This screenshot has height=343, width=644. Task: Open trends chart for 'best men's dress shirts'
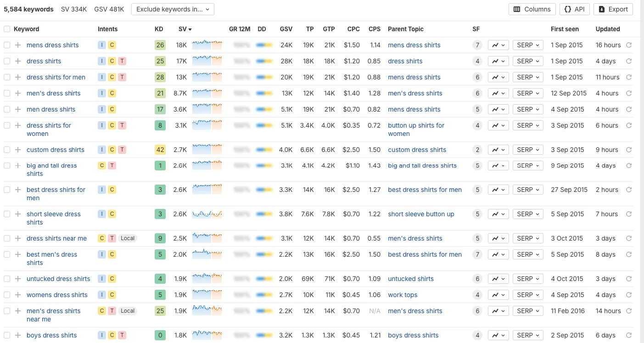[498, 254]
